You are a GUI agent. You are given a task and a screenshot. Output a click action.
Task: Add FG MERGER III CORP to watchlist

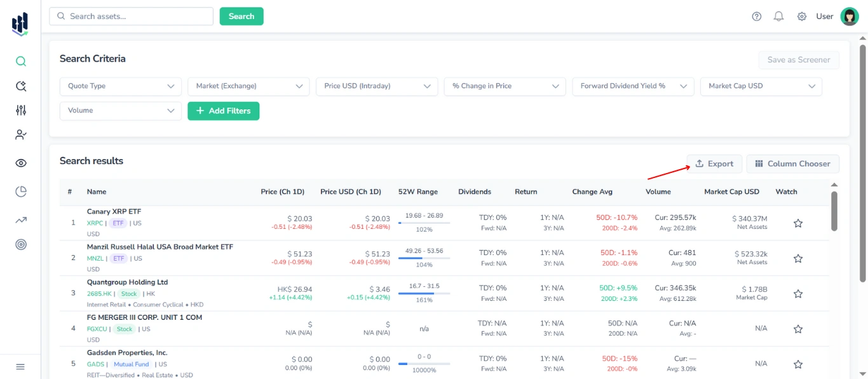pyautogui.click(x=798, y=329)
